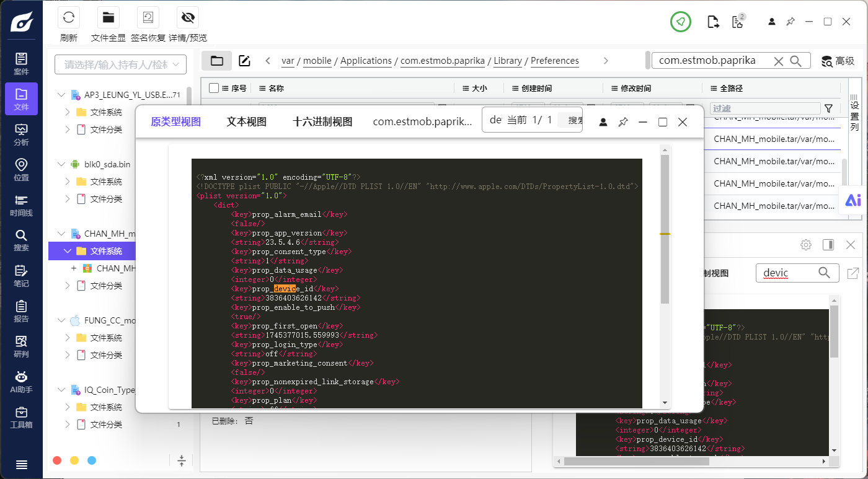
Task: Expand 文件分类 under IQ_Coin_Type
Action: [x=68, y=424]
